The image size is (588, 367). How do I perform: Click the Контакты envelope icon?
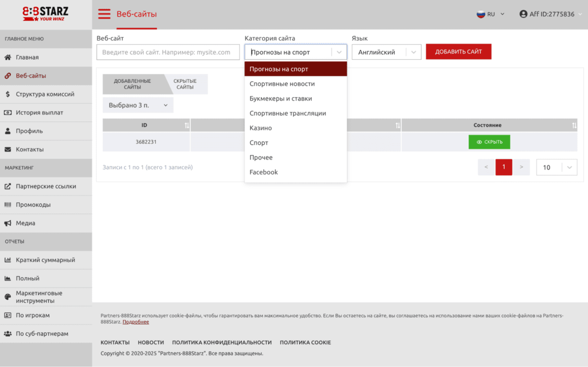coord(8,150)
